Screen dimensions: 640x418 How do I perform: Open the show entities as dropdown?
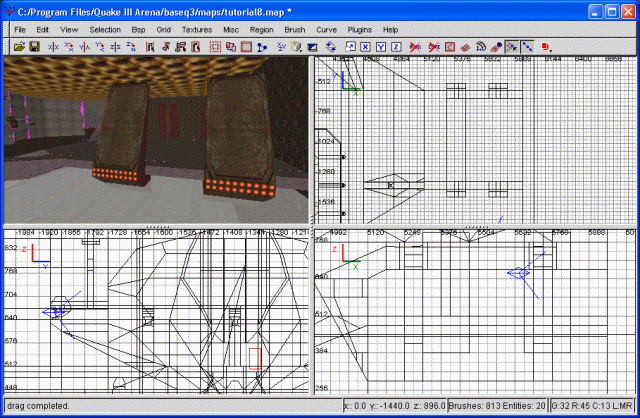546,47
